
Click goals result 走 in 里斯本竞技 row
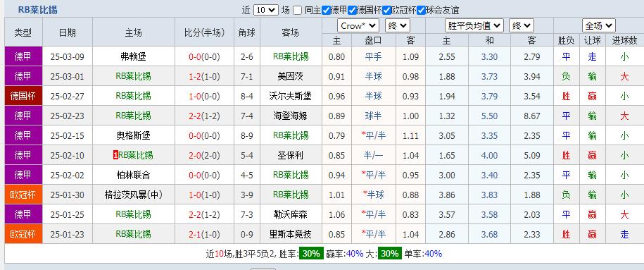point(624,234)
